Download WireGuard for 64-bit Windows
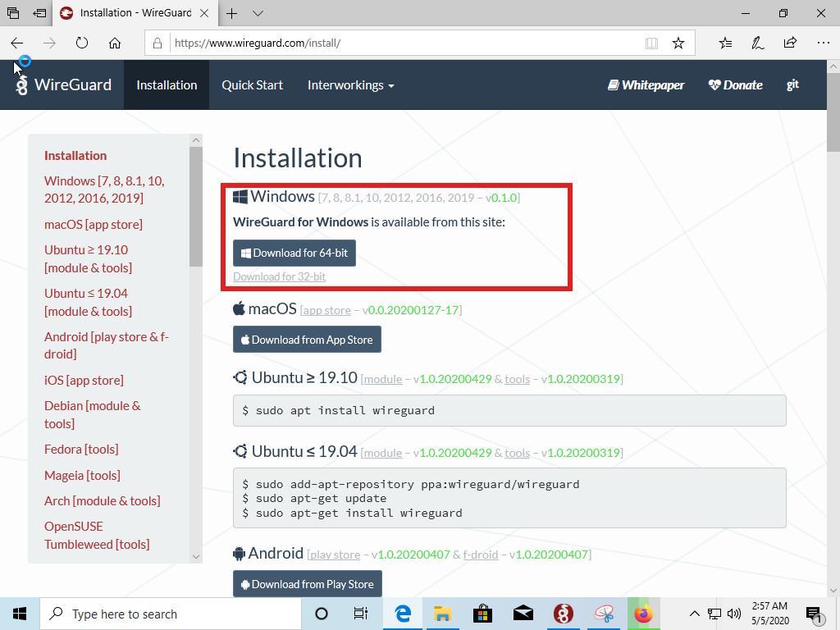This screenshot has width=840, height=630. [x=294, y=253]
